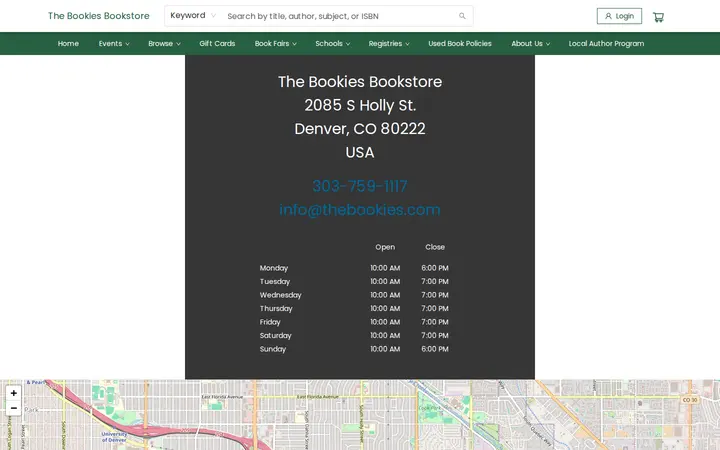Open Used Book Policies page

460,44
